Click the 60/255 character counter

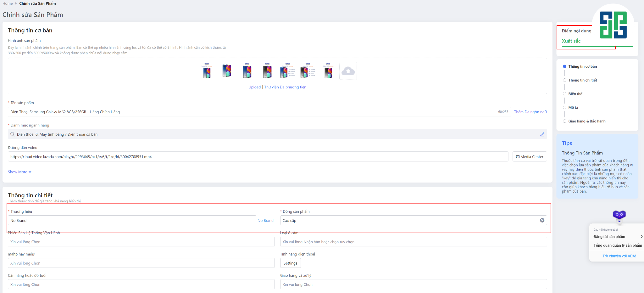503,112
